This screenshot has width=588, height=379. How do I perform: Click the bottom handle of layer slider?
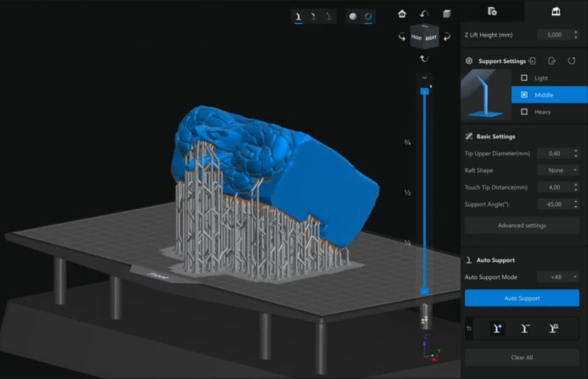pyautogui.click(x=424, y=291)
